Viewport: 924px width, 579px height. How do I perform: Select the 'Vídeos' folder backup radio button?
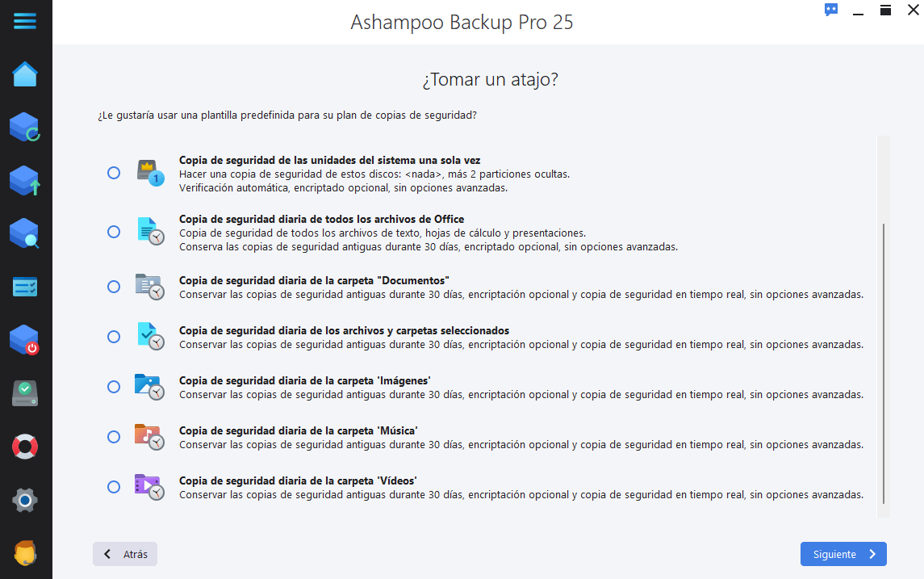(114, 487)
